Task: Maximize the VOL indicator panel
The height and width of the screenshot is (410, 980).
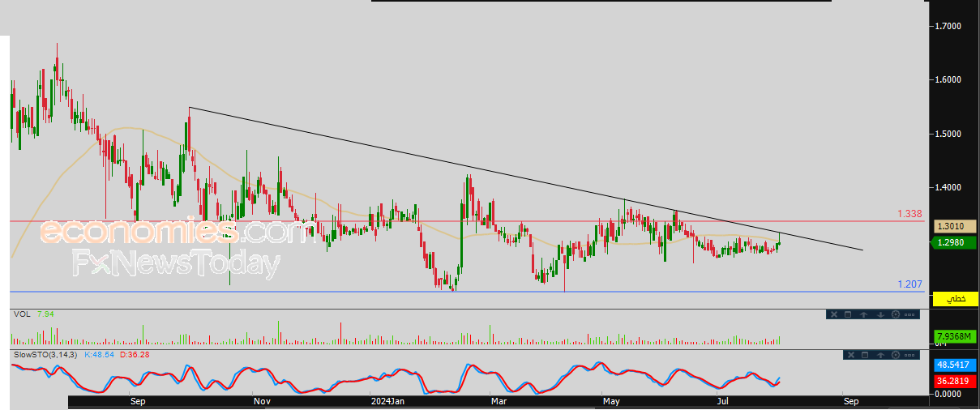Action: pos(848,314)
